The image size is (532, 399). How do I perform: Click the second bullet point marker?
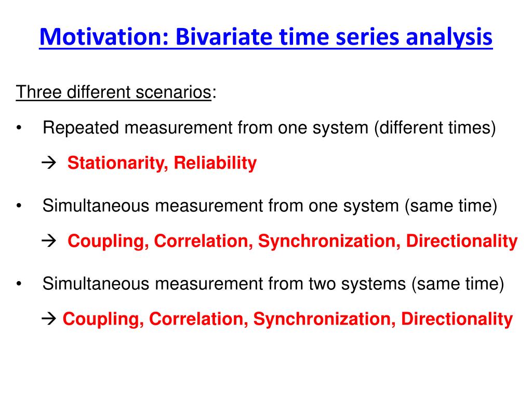[x=19, y=206]
